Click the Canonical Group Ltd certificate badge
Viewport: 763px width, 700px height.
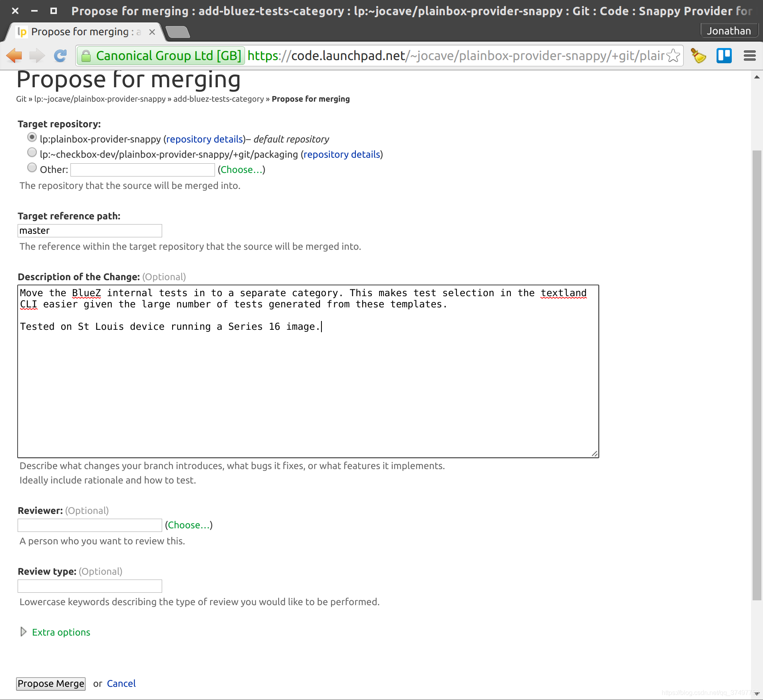click(161, 56)
